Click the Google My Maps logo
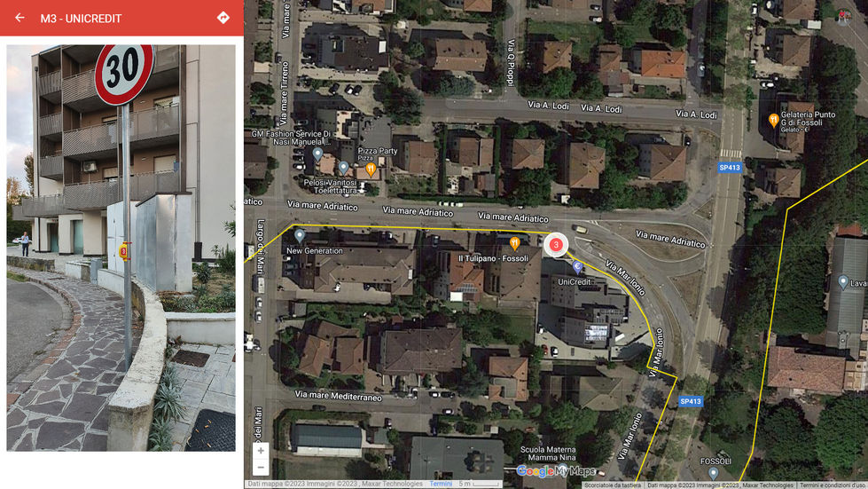The image size is (868, 489). pos(556,471)
